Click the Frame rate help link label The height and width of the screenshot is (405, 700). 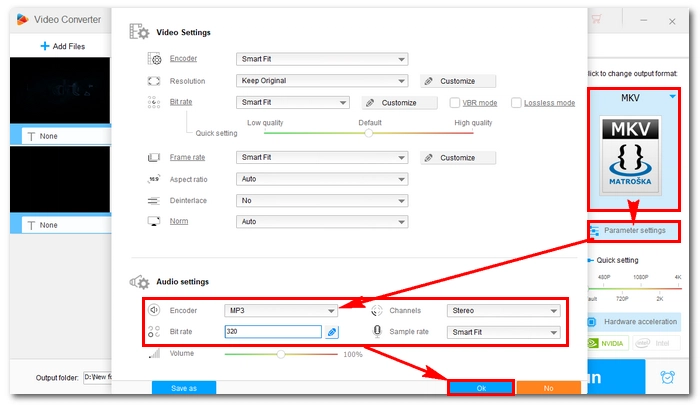(187, 157)
